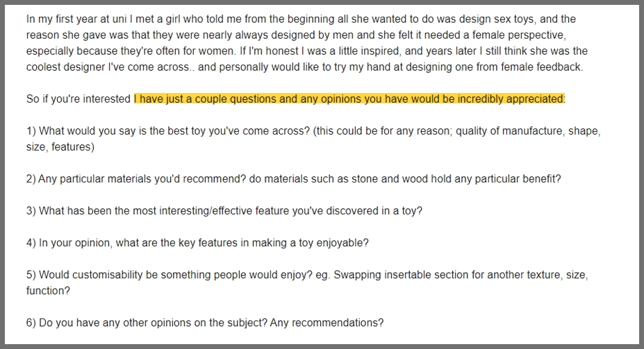Click the text 'size, features)' under question 1
644x349 pixels.
tap(60, 147)
